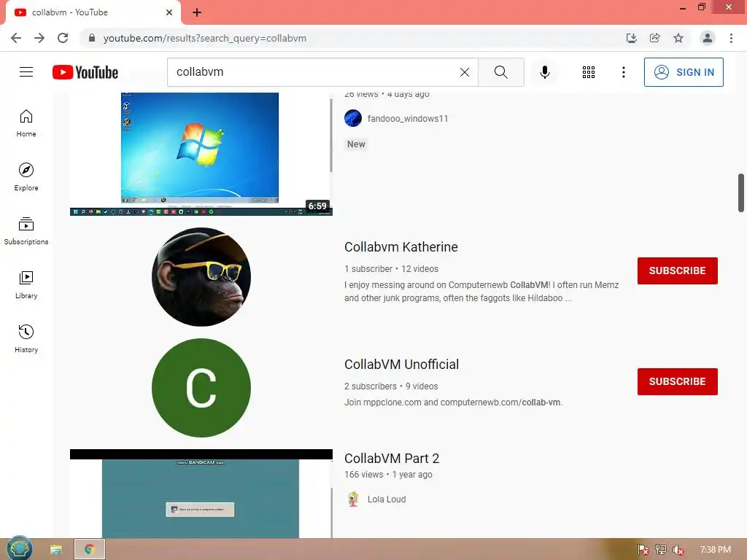
Task: Open the CollabVM Unofficial channel title
Action: tap(402, 365)
